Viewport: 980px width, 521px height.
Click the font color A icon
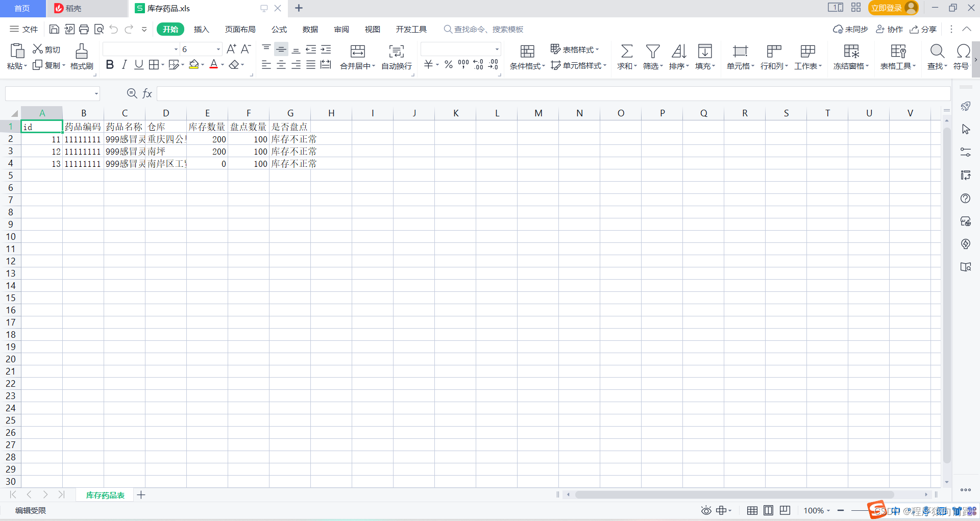pyautogui.click(x=214, y=65)
